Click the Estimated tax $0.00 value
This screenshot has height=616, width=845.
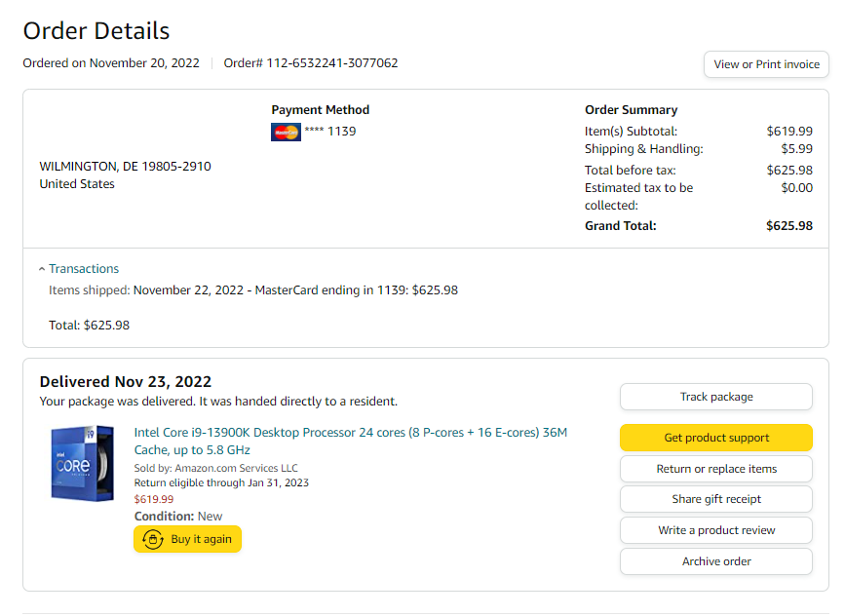pos(796,188)
